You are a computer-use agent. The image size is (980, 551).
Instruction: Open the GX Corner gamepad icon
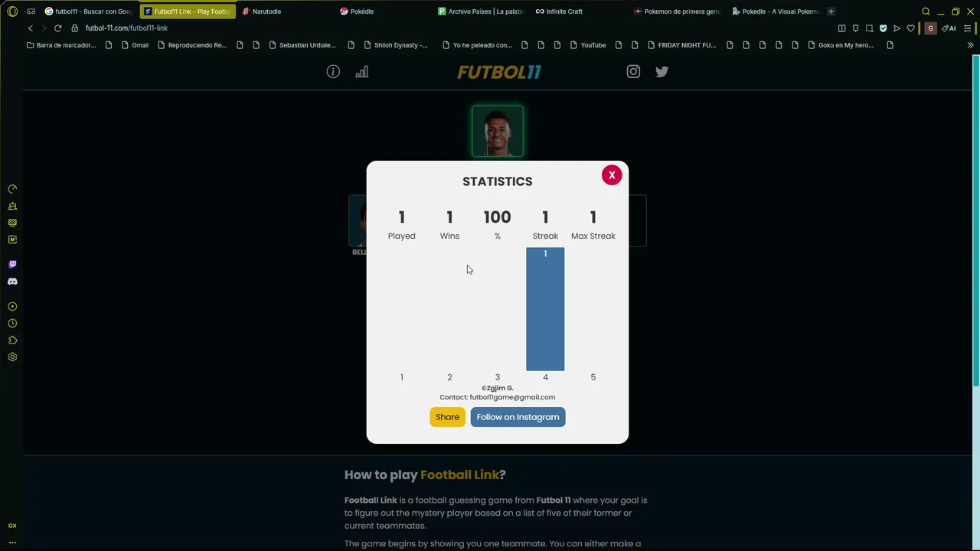[x=31, y=11]
